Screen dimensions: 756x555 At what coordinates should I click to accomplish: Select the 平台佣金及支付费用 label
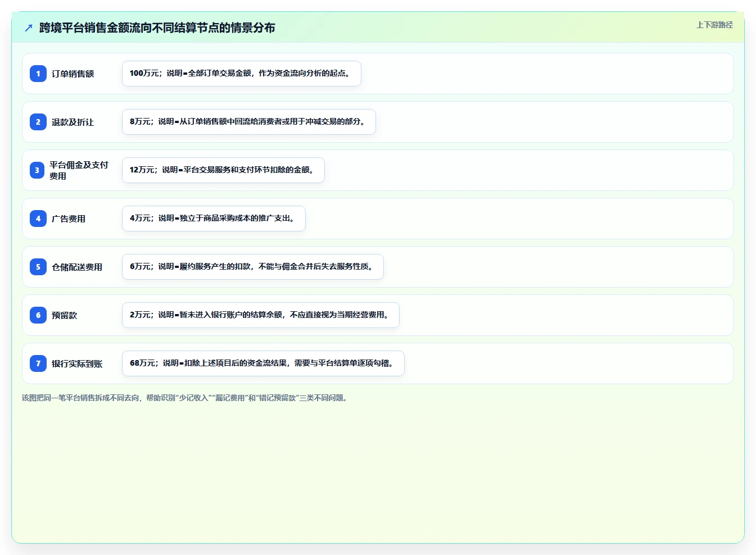click(79, 170)
